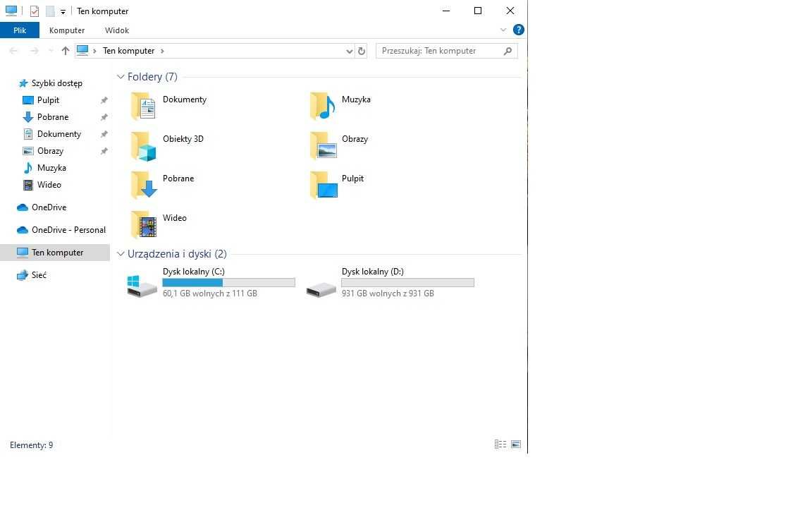Click the 'Elementy: 9' status text
812x508 pixels.
(31, 445)
